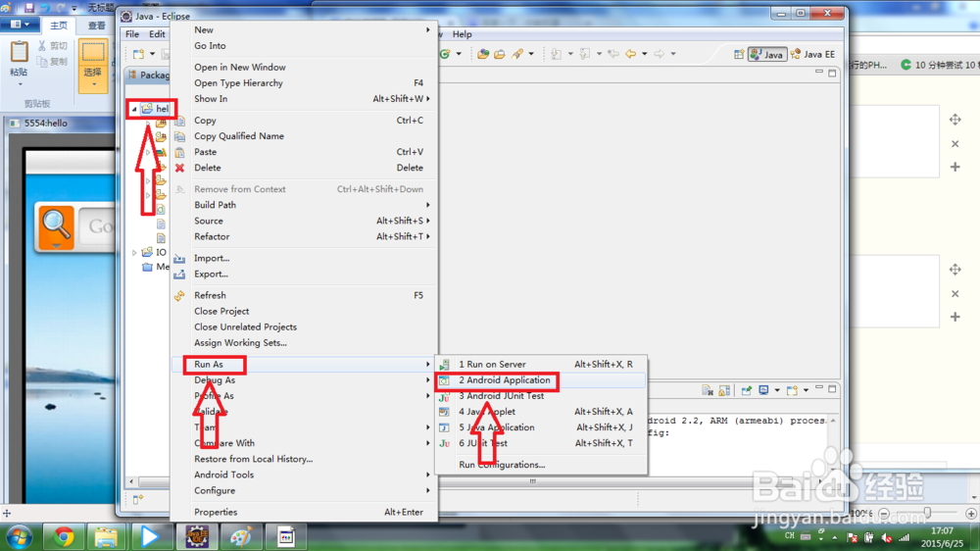Switch to Paint's 主页 tab

tap(59, 25)
